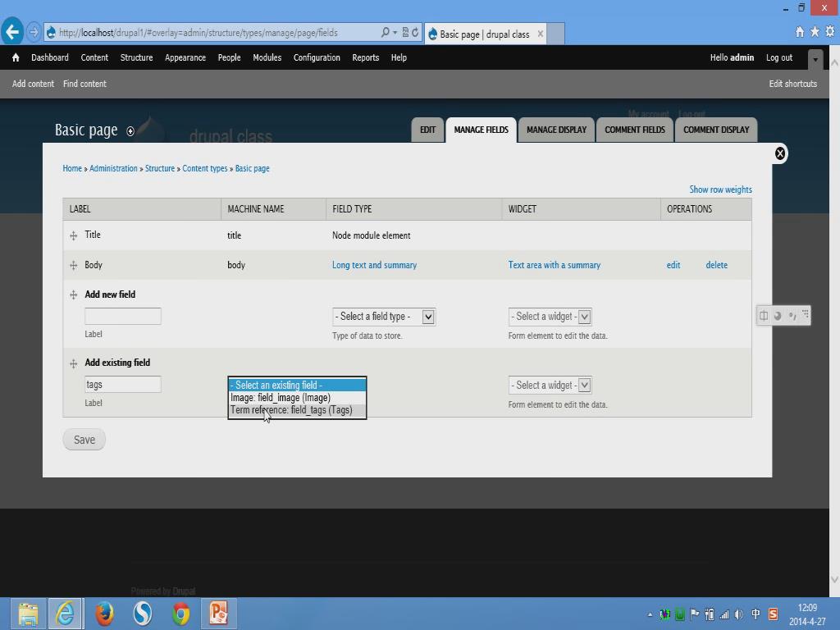Choose the 'Select an existing field' option
840x630 pixels.
pos(297,386)
